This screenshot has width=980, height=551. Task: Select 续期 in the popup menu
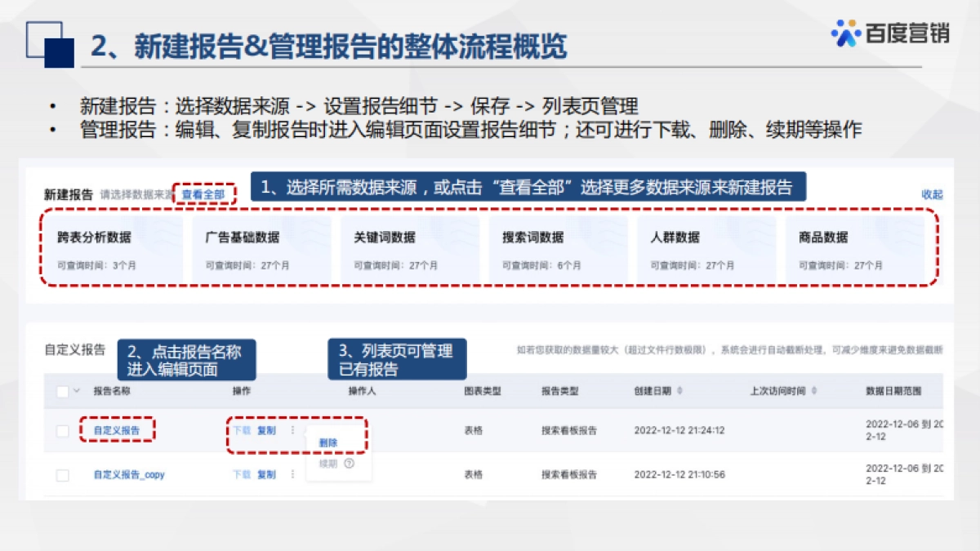[328, 464]
